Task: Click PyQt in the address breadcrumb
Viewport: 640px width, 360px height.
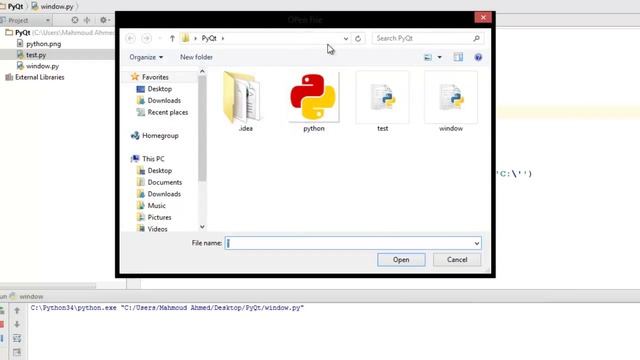Action: (209, 38)
